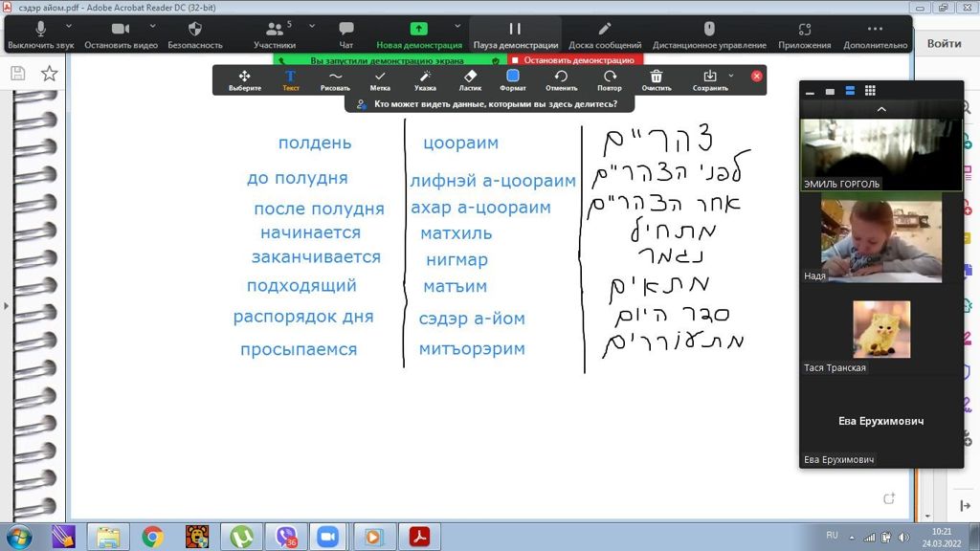Viewport: 980px width, 551px height.
Task: Pause screen sharing (Пауза демонстрации)
Action: point(515,33)
